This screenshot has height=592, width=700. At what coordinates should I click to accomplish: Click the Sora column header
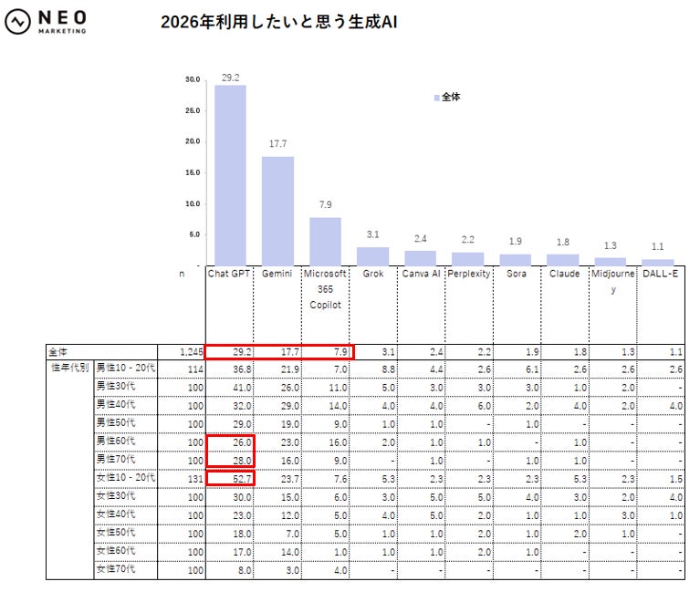[x=517, y=274]
